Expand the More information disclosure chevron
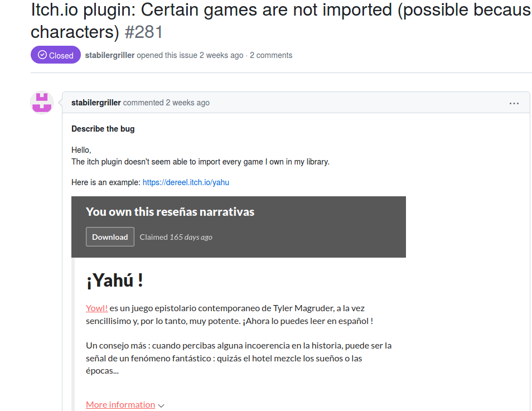This screenshot has height=411, width=532. (161, 405)
